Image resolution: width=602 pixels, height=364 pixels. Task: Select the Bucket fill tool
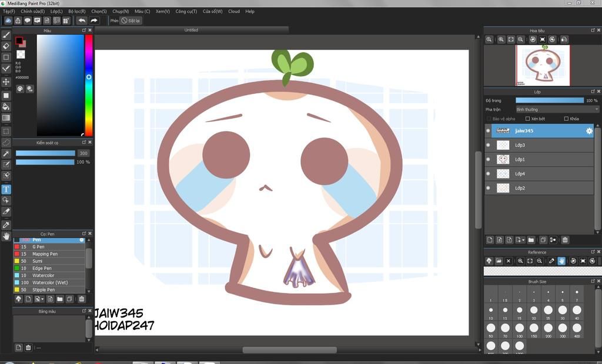[x=6, y=106]
